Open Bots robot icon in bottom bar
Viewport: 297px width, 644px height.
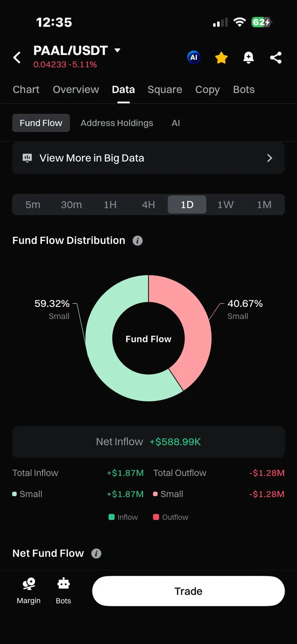[x=63, y=584]
